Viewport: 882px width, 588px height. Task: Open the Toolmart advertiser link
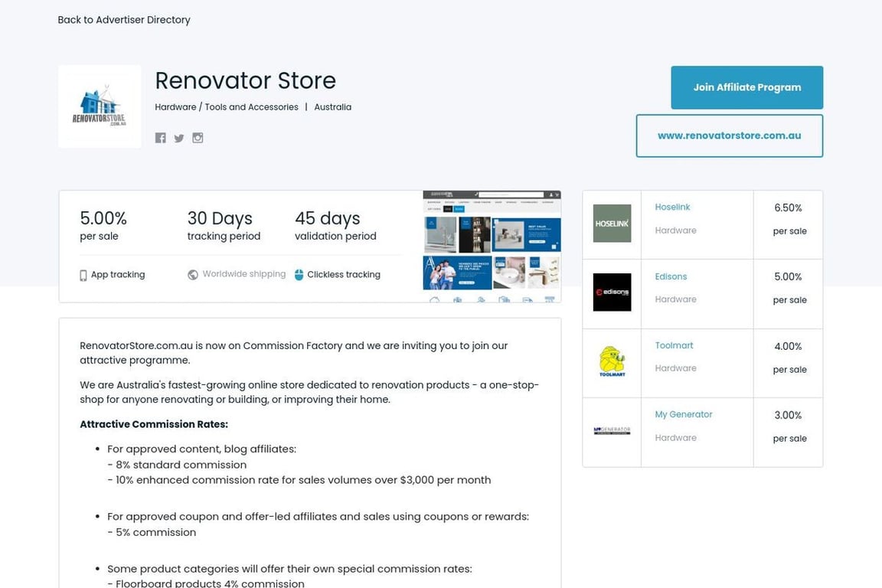pos(674,345)
